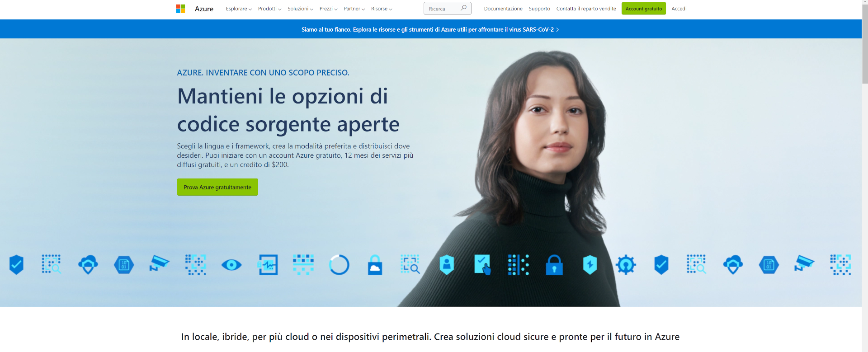Click Prova Azure gratuitamente button

pos(217,187)
